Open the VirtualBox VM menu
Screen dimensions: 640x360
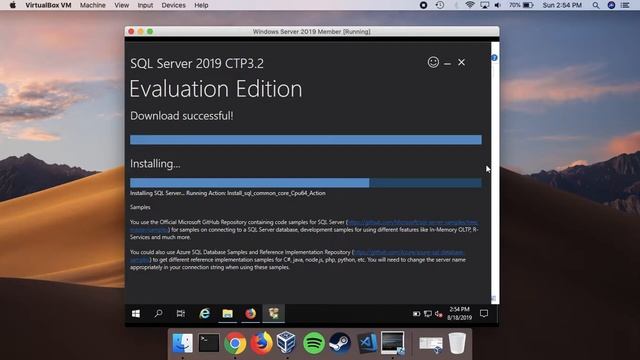coord(48,5)
